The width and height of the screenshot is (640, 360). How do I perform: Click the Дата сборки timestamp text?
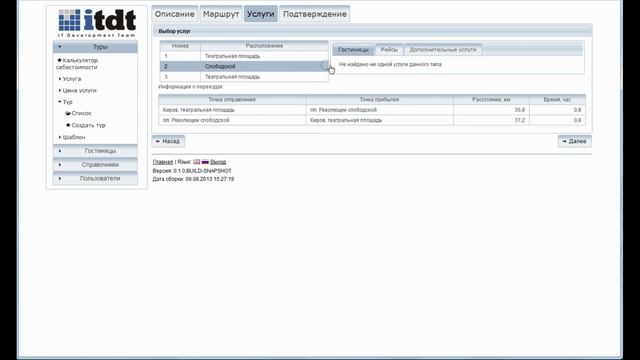193,179
